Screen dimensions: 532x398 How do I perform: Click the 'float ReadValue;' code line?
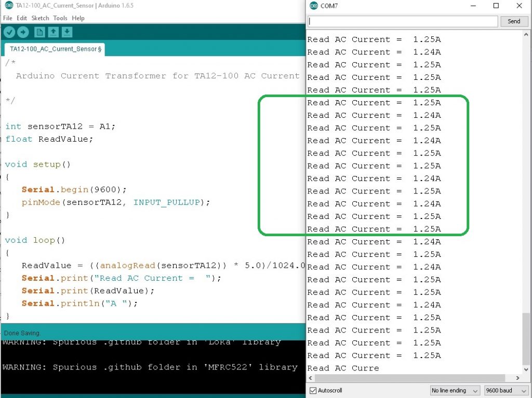[x=49, y=139]
